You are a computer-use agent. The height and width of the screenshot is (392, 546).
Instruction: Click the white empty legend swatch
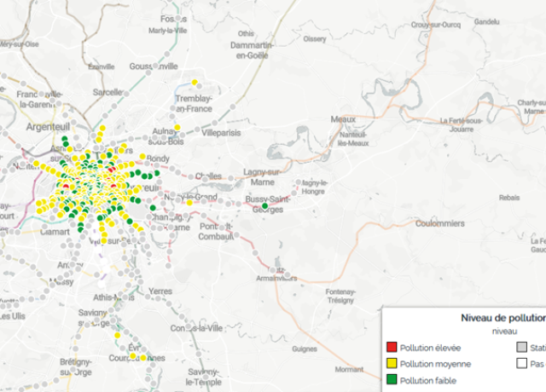[522, 364]
